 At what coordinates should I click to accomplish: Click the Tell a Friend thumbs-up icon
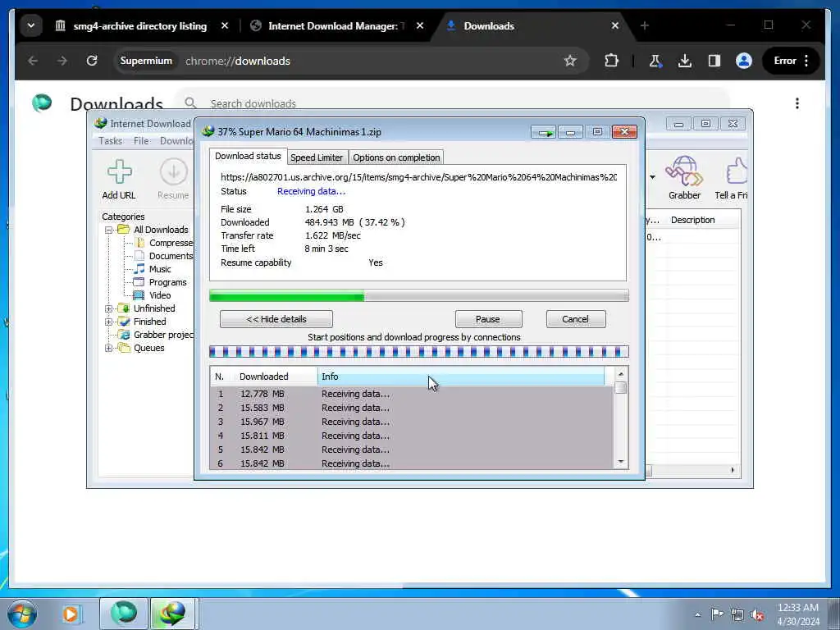pos(736,171)
